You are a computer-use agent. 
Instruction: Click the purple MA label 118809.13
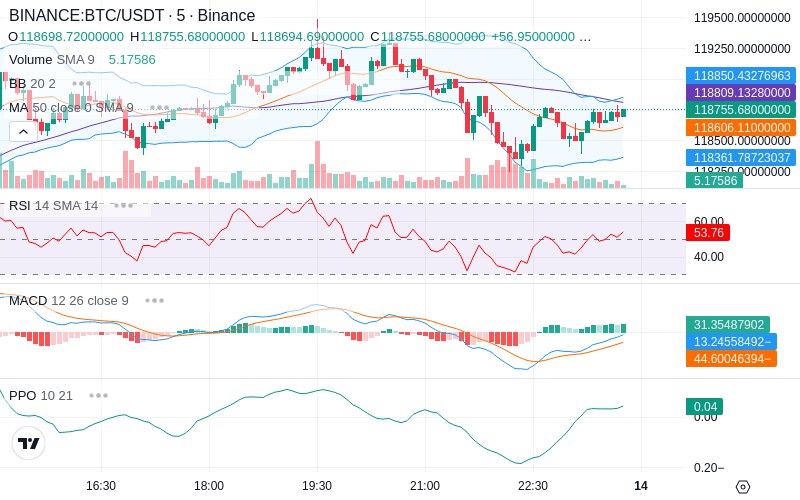pos(741,92)
